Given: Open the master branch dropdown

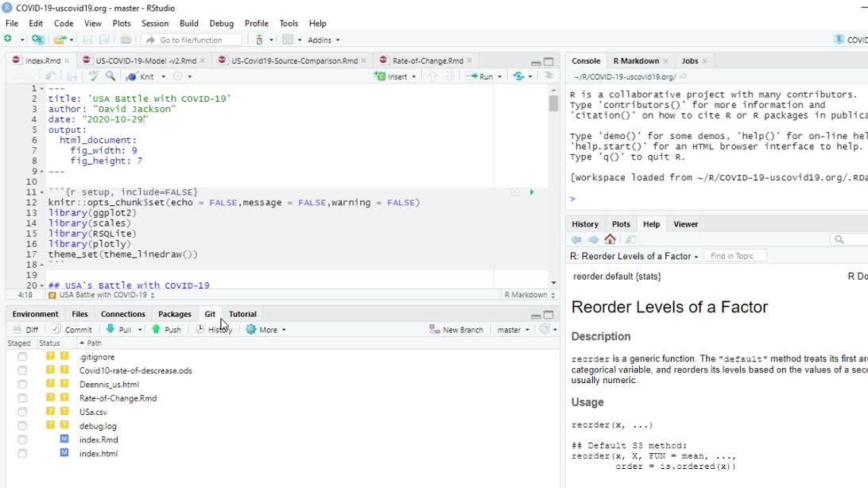Looking at the screenshot, I should point(513,330).
